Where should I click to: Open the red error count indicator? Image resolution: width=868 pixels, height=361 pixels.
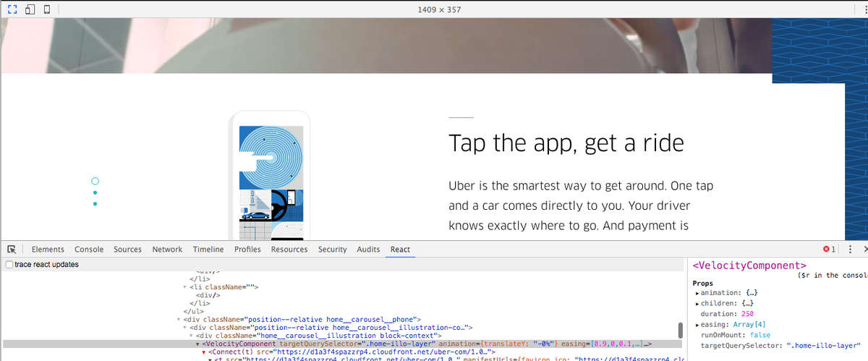click(829, 250)
